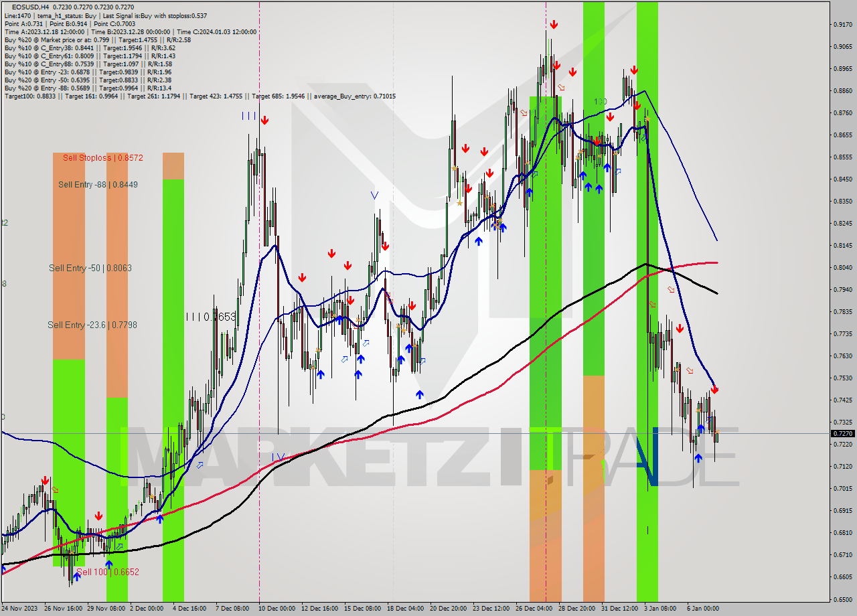Click the 'Sell Entry -50 | 0.8063' label
This screenshot has width=857, height=616.
pyautogui.click(x=90, y=268)
